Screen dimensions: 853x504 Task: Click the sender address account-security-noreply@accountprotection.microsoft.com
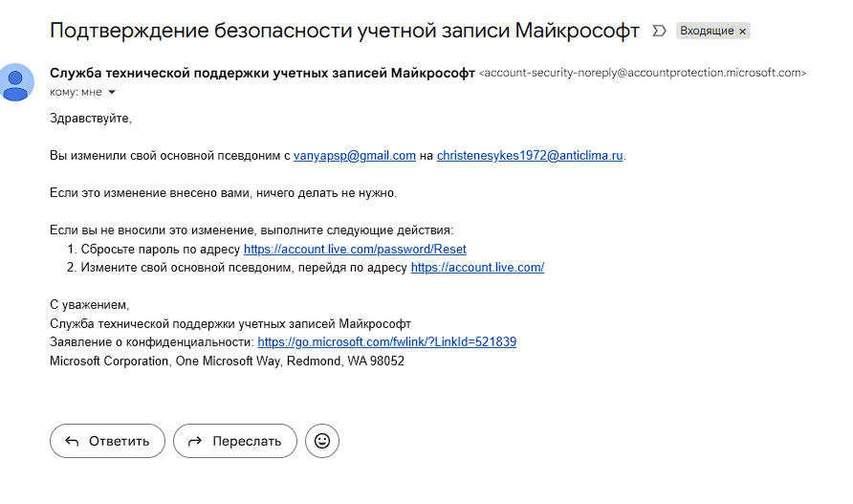click(643, 73)
